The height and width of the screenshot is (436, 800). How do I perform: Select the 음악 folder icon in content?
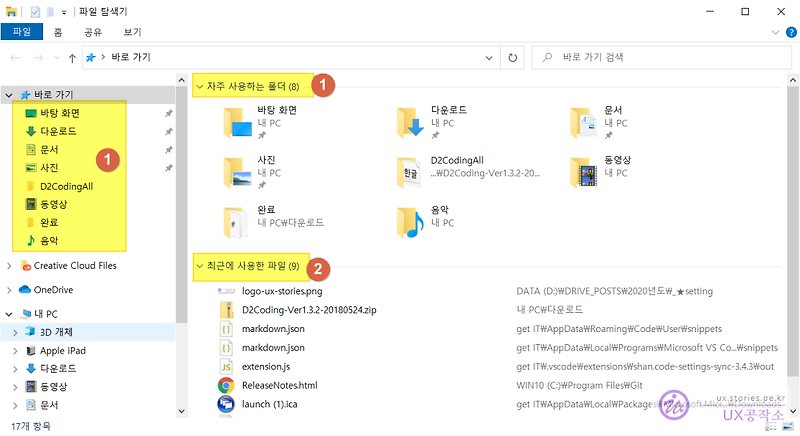pyautogui.click(x=411, y=223)
